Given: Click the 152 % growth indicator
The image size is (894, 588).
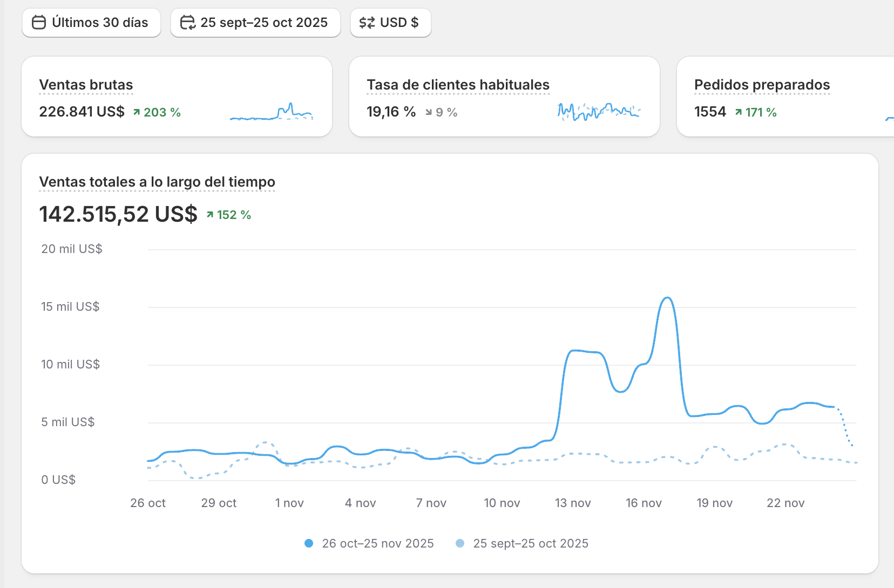Looking at the screenshot, I should click(x=229, y=215).
